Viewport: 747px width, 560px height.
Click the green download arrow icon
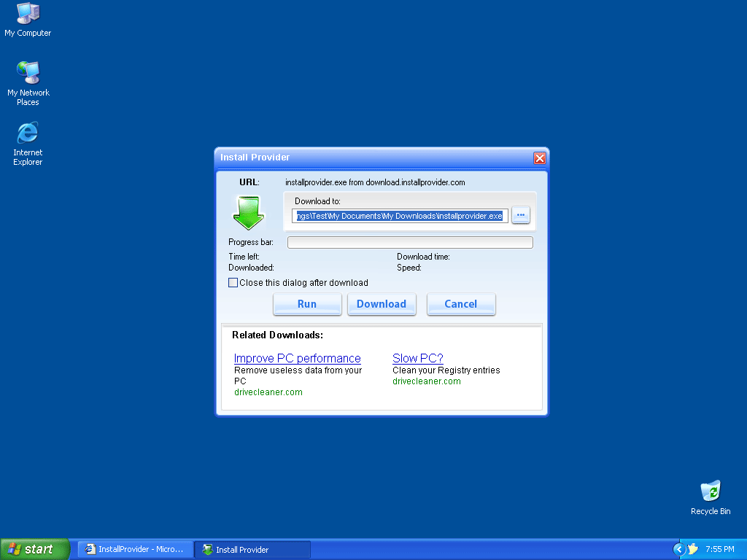(249, 212)
